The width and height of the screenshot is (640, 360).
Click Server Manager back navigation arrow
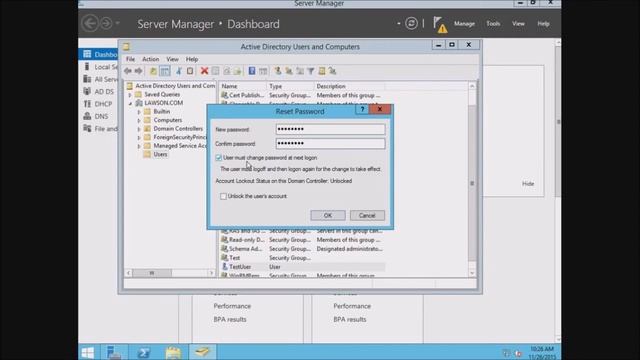(x=90, y=23)
